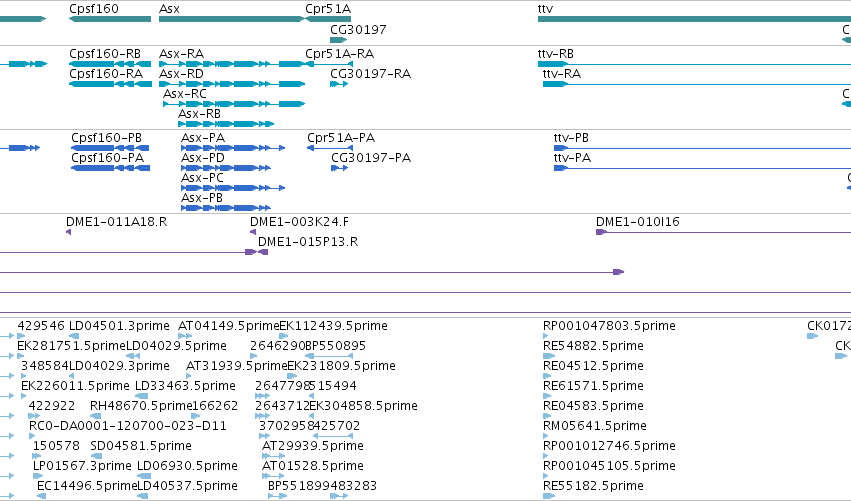This screenshot has height=501, width=851.
Task: Select the CG30197-RA transcript arrow
Action: [339, 84]
